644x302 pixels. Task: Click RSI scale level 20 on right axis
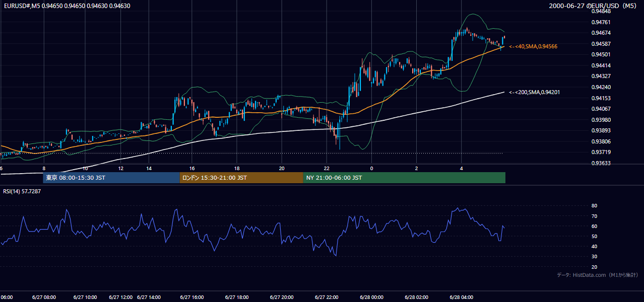tap(594, 267)
